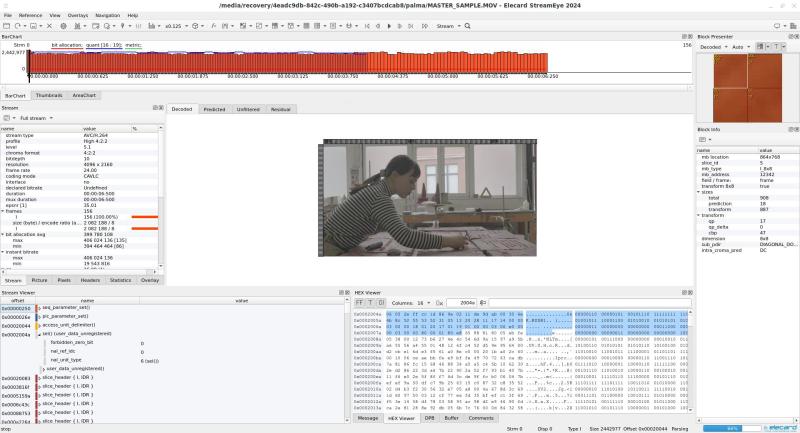The image size is (800, 433).
Task: Switch to the Message tab
Action: click(368, 418)
